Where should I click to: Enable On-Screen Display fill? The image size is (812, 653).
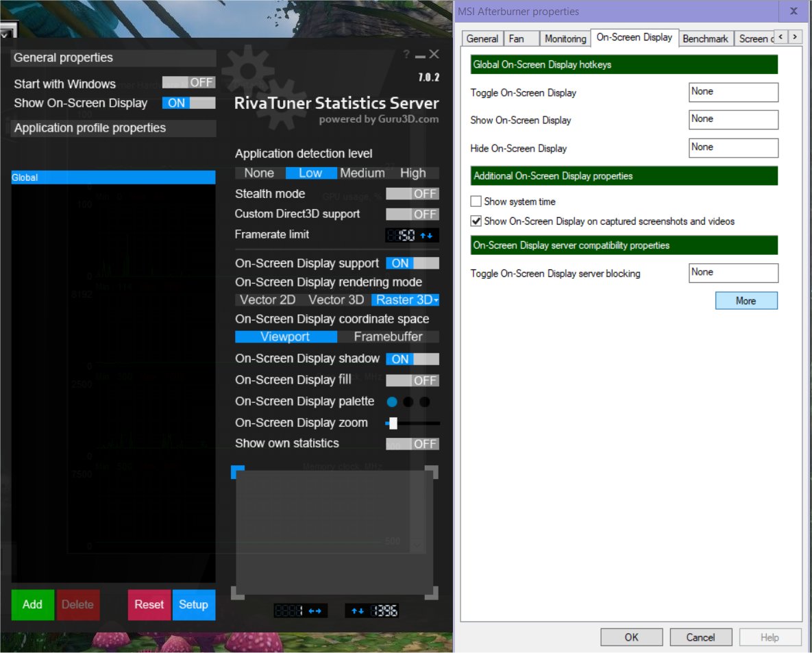tap(413, 380)
